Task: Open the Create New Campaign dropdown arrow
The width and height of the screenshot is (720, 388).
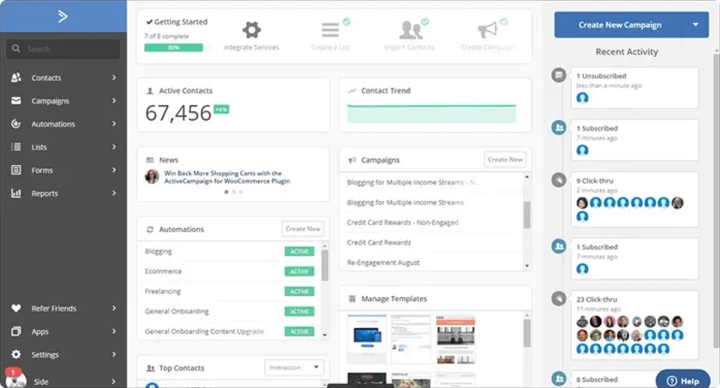Action: click(x=696, y=25)
